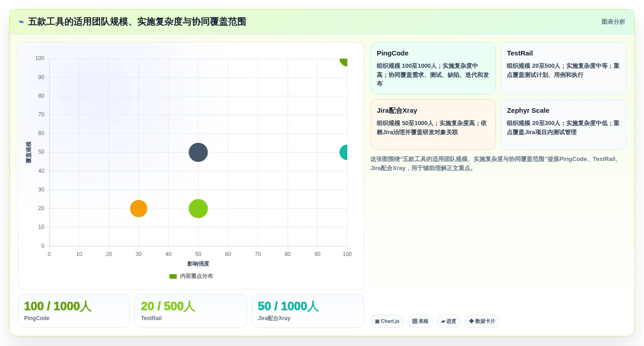This screenshot has width=644, height=346.
Task: Click the 20 / 500人 TestRail stat card
Action: point(191,311)
